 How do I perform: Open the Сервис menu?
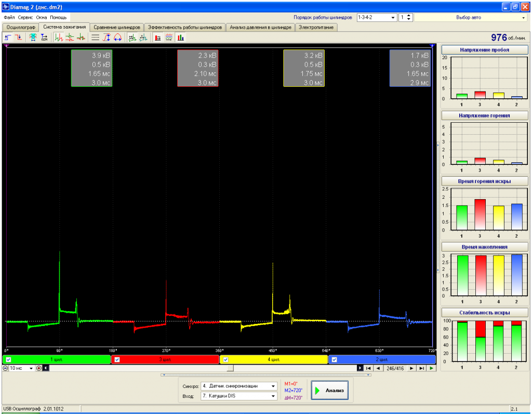click(x=25, y=17)
